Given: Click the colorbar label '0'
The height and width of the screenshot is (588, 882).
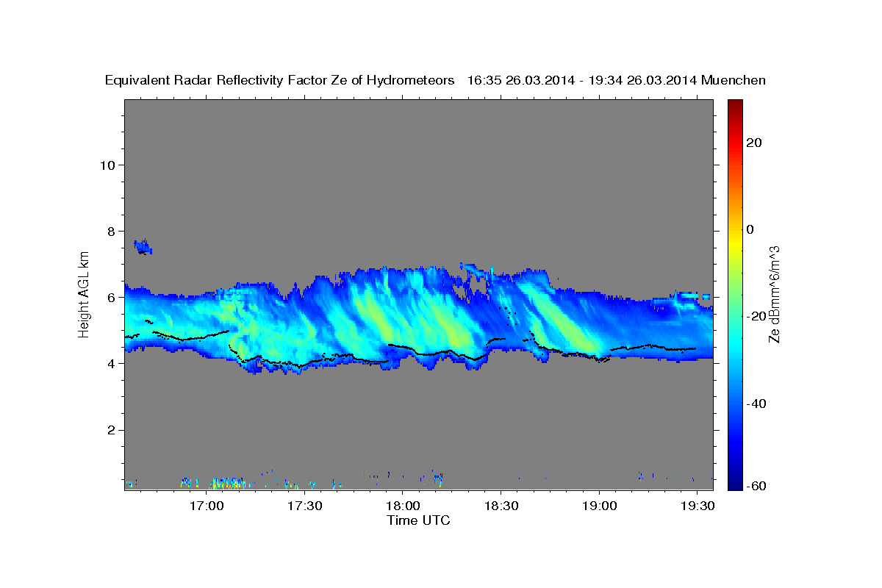Looking at the screenshot, I should [750, 229].
